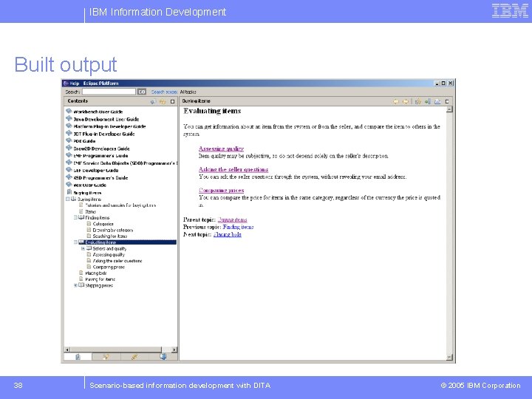
Task: Select the Searching for items topic
Action: pyautogui.click(x=110, y=236)
